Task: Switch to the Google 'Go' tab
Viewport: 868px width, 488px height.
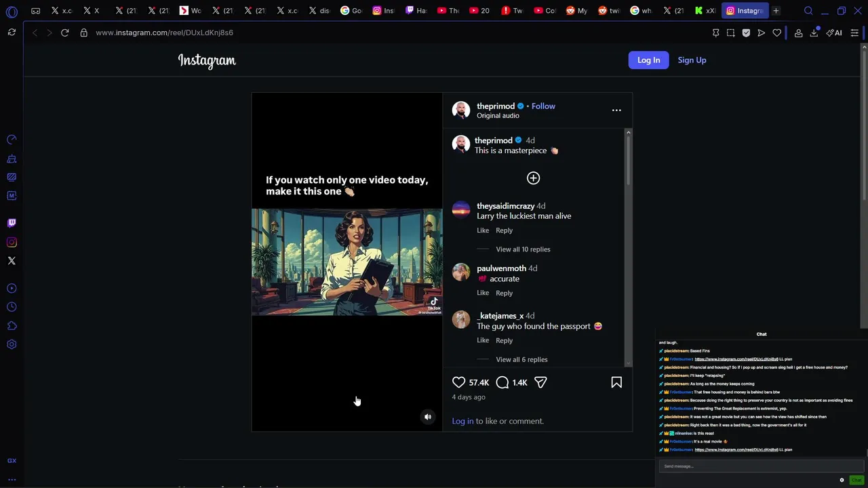Action: [x=351, y=11]
